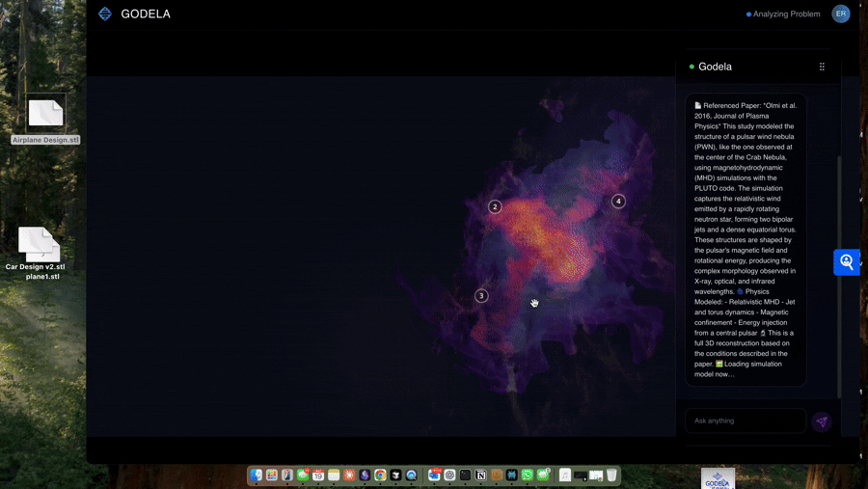Image resolution: width=868 pixels, height=489 pixels.
Task: Select annotation marker 2 on nebula
Action: tap(495, 206)
